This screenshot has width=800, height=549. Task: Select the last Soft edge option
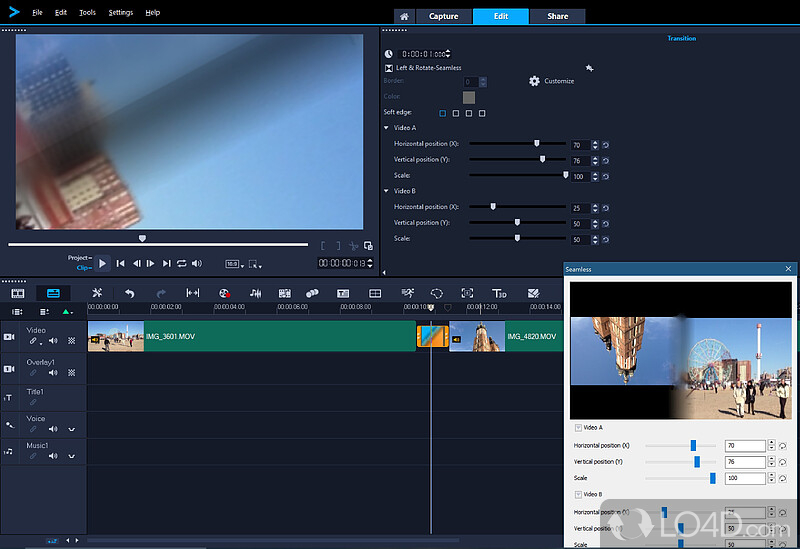[x=482, y=113]
